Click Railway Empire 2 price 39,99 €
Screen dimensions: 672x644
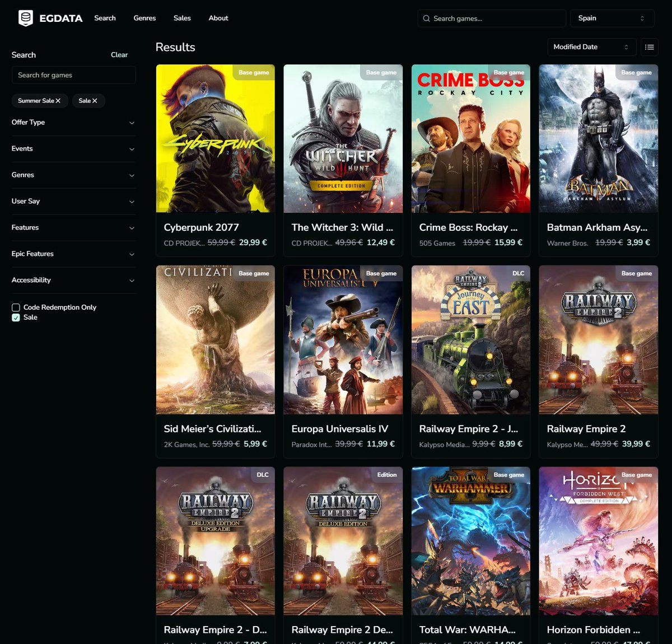(x=636, y=444)
